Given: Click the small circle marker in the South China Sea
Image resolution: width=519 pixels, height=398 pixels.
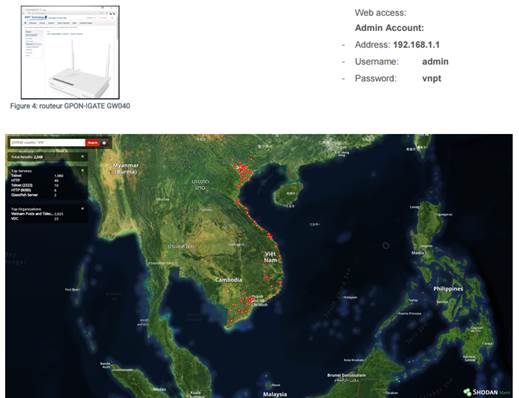Looking at the screenshot, I should pos(386,246).
